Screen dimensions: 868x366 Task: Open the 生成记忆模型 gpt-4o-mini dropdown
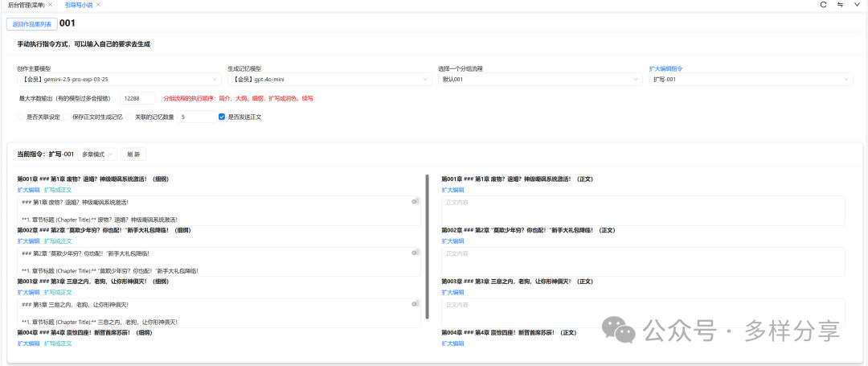330,80
